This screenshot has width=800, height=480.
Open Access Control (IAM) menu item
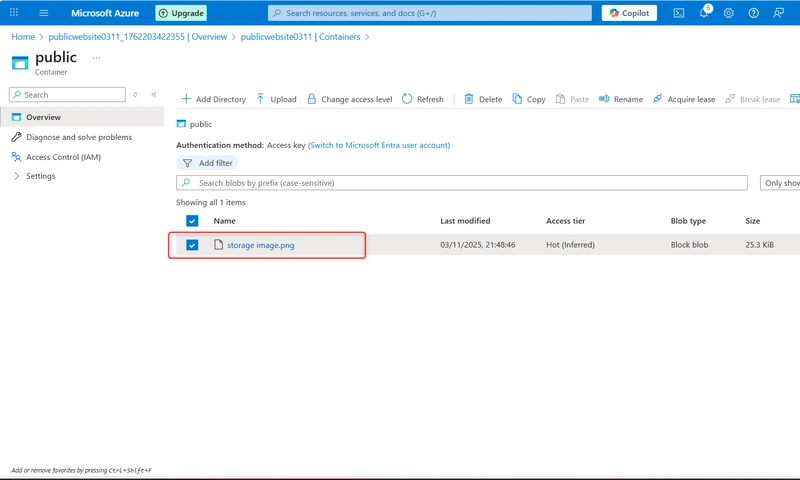pos(63,157)
